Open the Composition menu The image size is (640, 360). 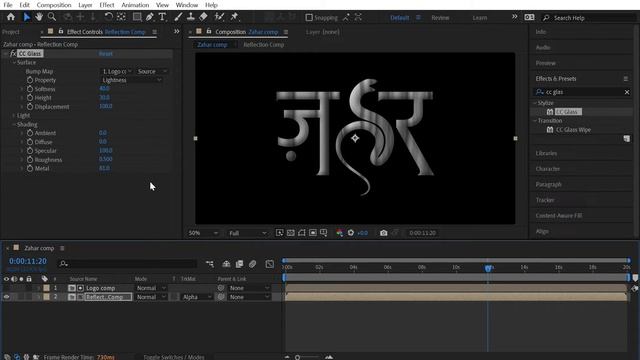[x=54, y=5]
